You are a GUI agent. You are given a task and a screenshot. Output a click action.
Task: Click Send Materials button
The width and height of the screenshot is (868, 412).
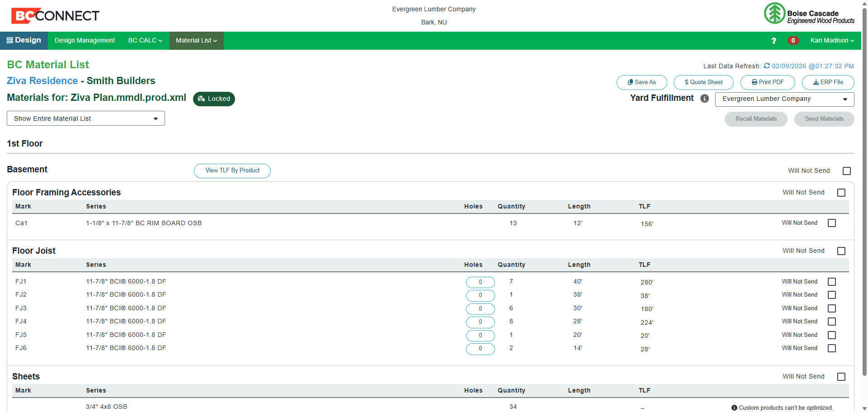[824, 119]
